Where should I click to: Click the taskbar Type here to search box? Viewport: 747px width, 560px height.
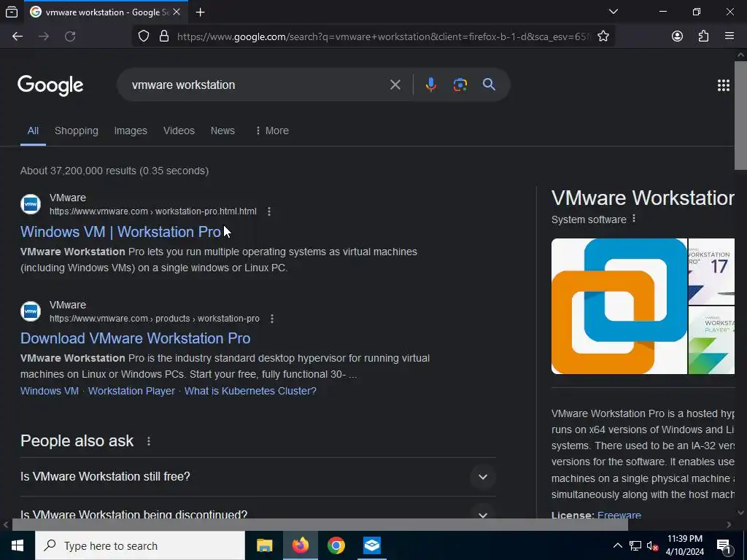coord(140,545)
